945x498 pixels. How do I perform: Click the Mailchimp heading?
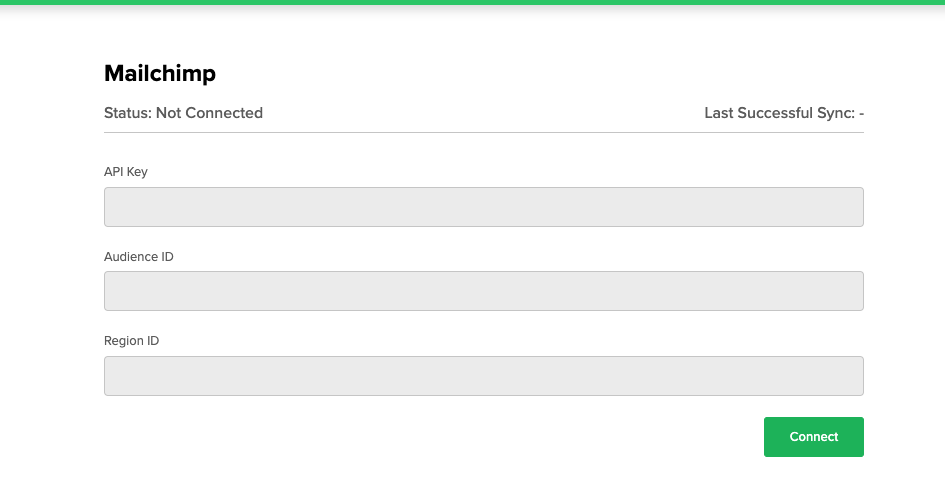pyautogui.click(x=160, y=73)
